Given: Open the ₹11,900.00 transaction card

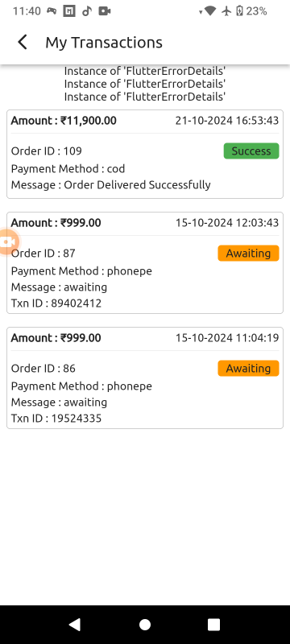Looking at the screenshot, I should [x=145, y=154].
